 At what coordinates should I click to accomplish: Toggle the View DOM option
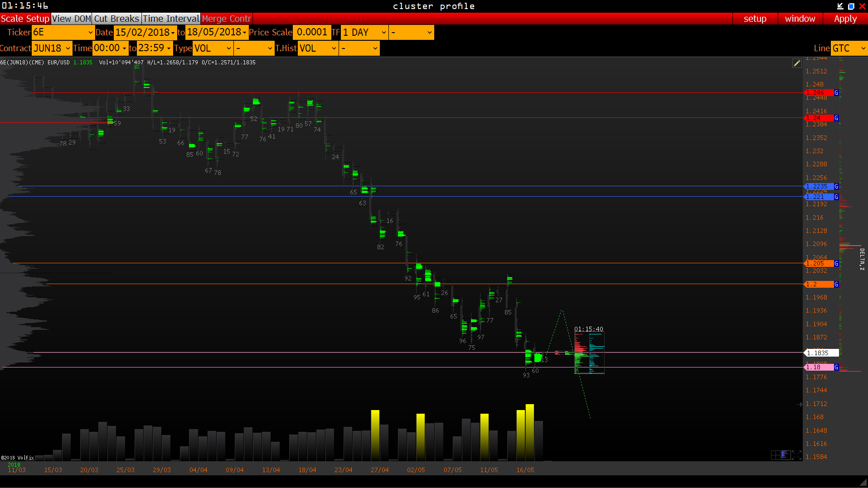click(72, 19)
